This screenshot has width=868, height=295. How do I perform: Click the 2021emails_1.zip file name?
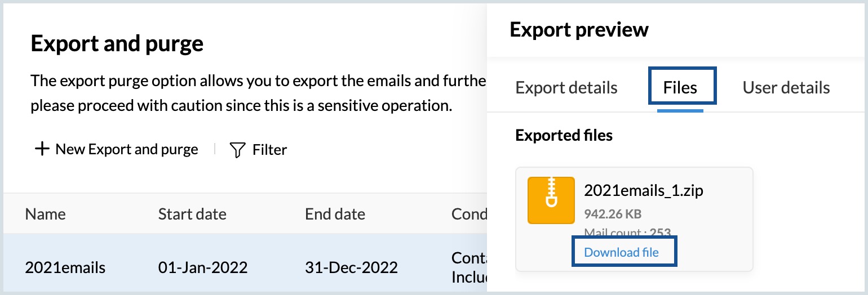644,190
